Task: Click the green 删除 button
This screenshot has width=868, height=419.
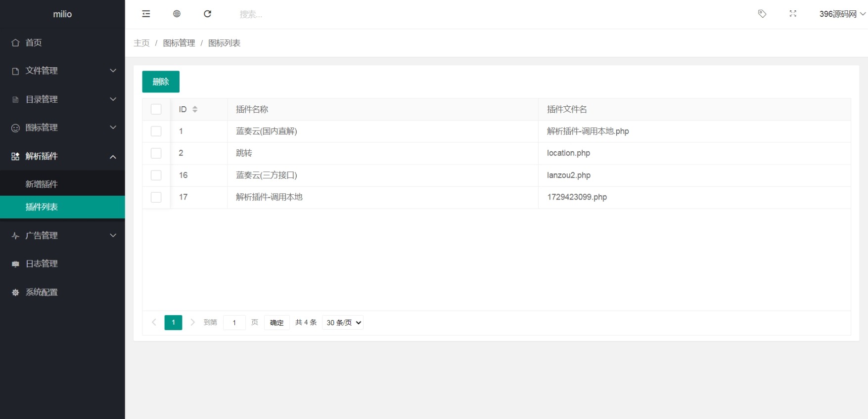Action: pos(161,82)
